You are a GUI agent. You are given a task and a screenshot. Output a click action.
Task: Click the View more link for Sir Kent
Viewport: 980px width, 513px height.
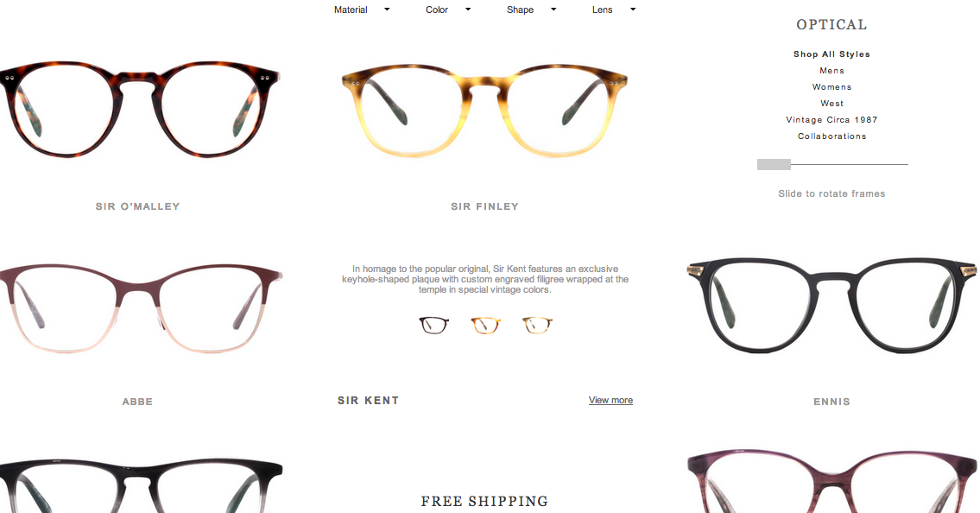[x=610, y=400]
